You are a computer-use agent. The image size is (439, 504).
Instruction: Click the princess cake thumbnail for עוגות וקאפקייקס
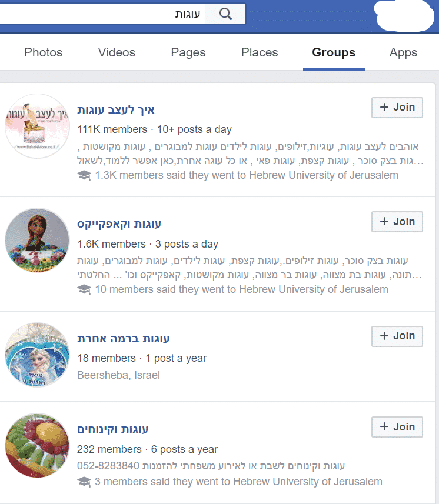(x=37, y=241)
